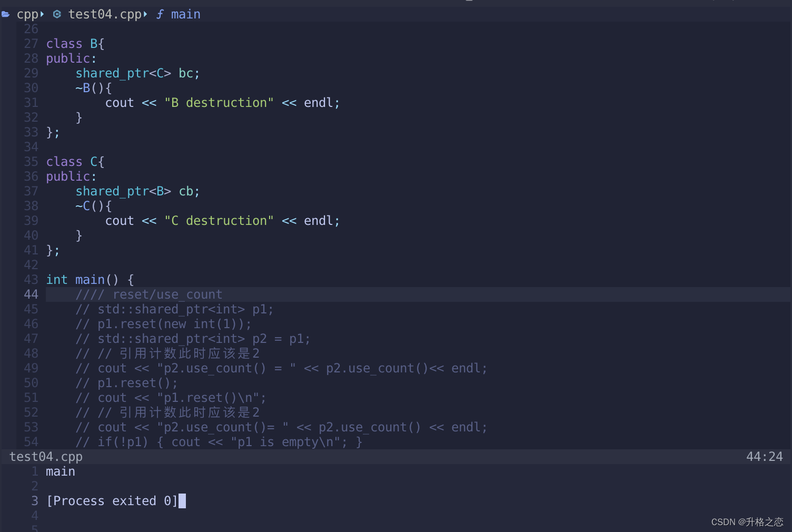Click the function symbol icon before main
This screenshot has width=792, height=532.
click(x=160, y=14)
